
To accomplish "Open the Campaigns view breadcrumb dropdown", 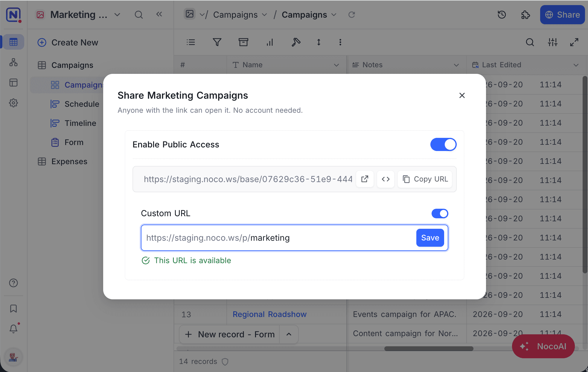I will 334,15.
